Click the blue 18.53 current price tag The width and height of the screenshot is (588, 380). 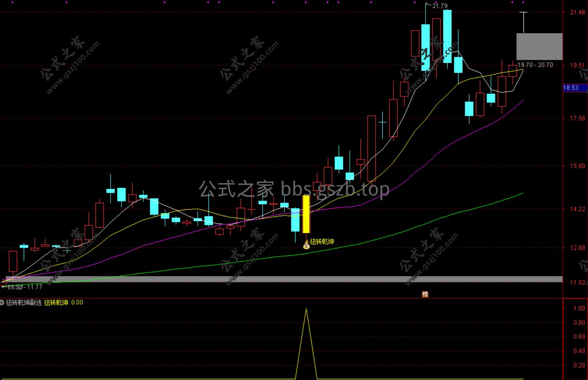pyautogui.click(x=575, y=88)
